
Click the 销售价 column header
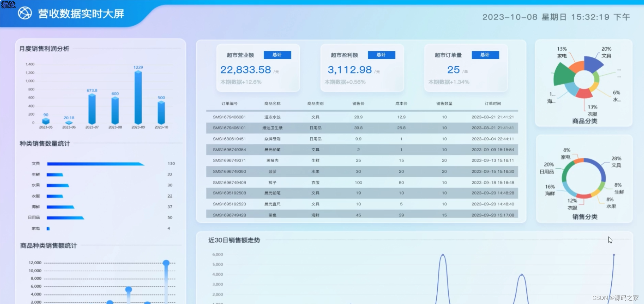[358, 103]
